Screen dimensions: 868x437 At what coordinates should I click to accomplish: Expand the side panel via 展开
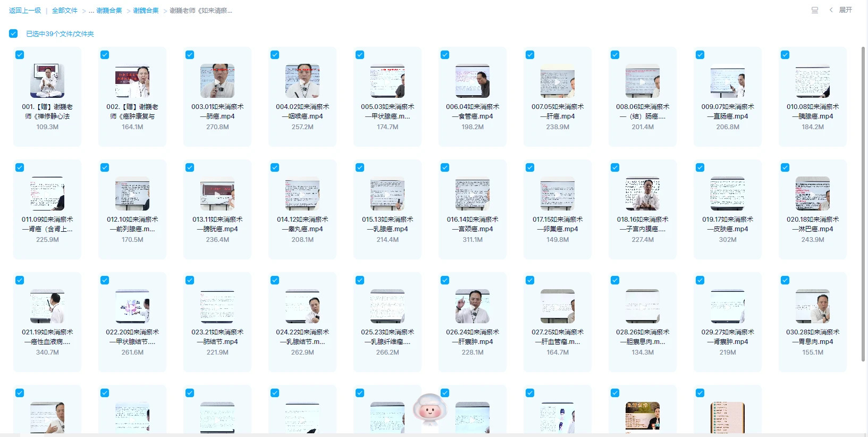point(845,10)
